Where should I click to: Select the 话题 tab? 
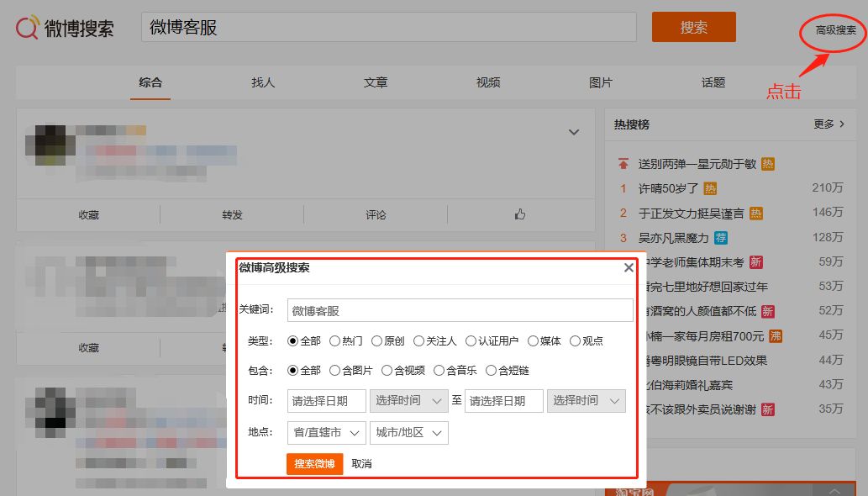713,82
